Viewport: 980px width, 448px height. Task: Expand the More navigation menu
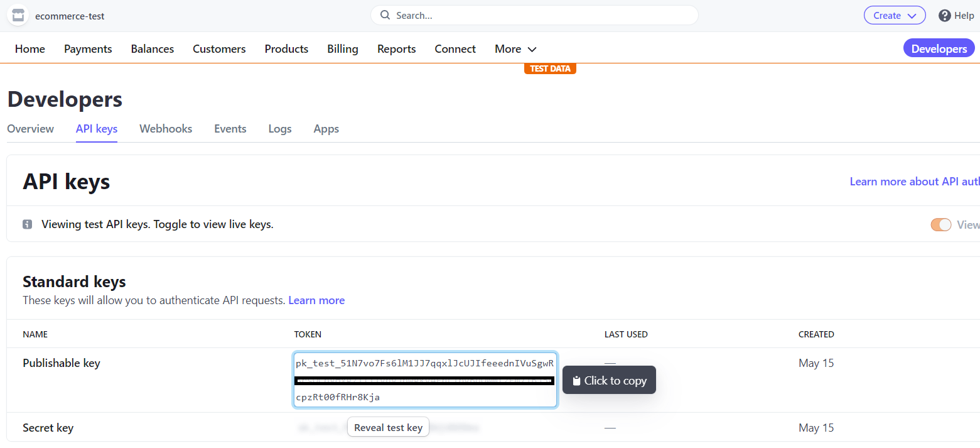click(x=515, y=49)
